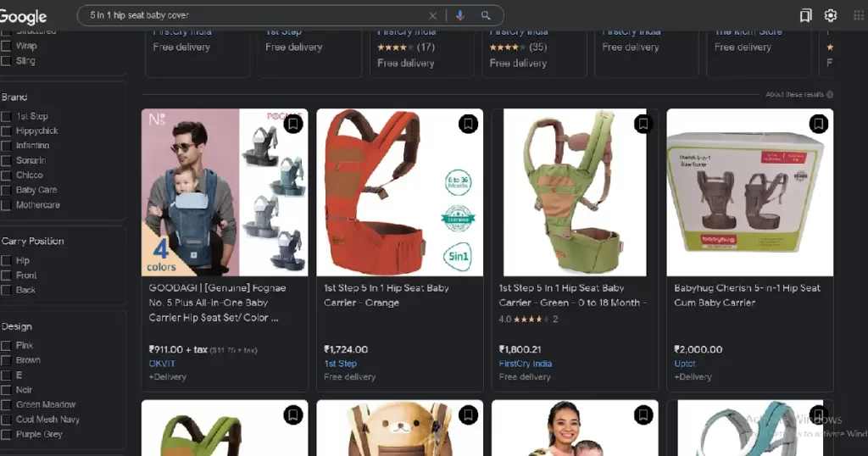Enable the Hippychick brand filter
The height and width of the screenshot is (456, 868).
pos(6,131)
